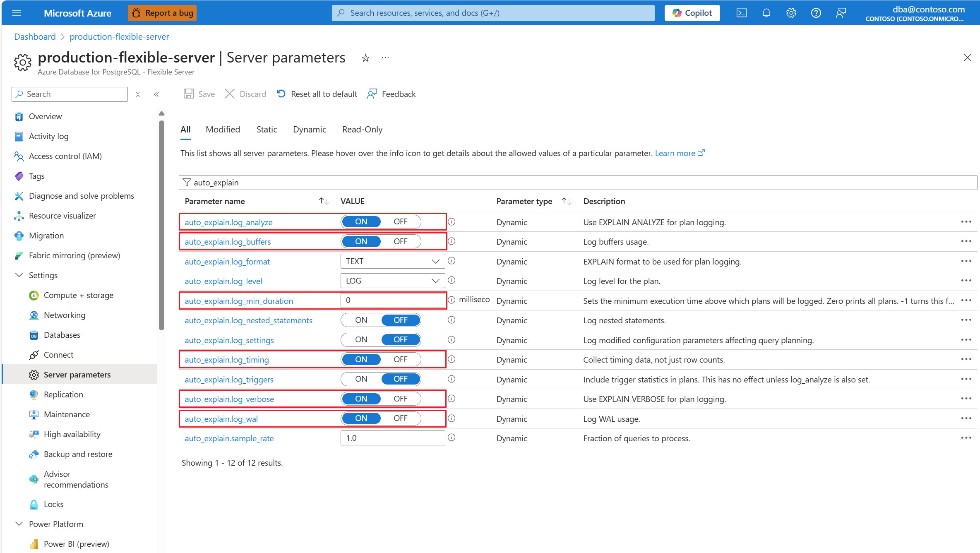Image resolution: width=980 pixels, height=553 pixels.
Task: Click info icon for auto_explain.log_format
Action: pyautogui.click(x=452, y=261)
